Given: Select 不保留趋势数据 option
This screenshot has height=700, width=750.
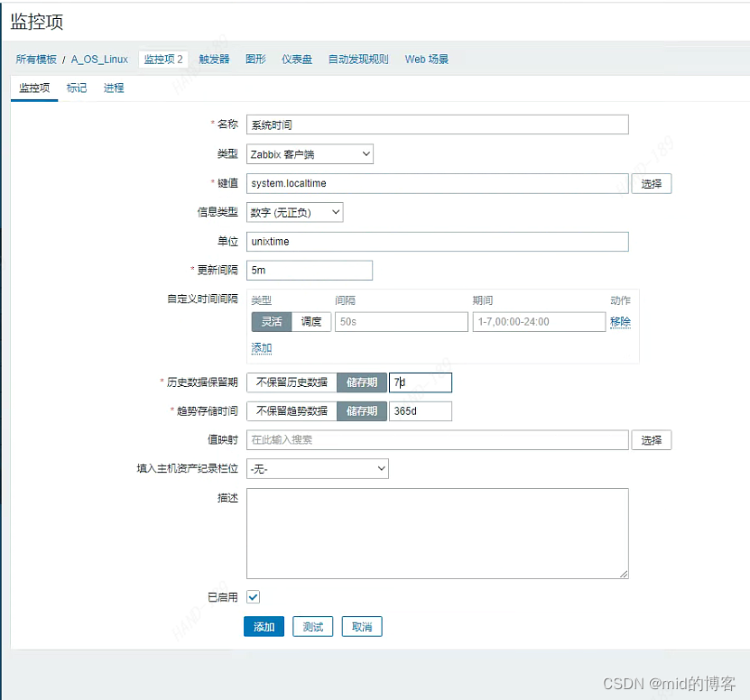Looking at the screenshot, I should point(292,411).
